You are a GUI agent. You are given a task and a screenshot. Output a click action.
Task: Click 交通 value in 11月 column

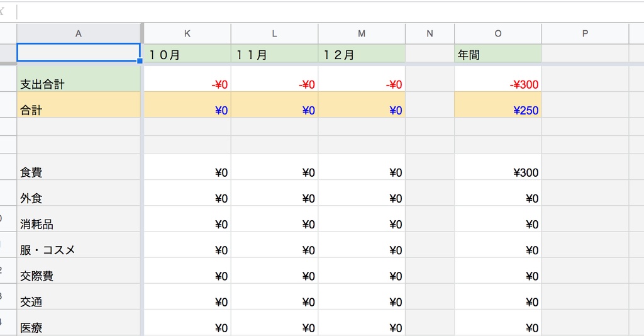click(274, 296)
